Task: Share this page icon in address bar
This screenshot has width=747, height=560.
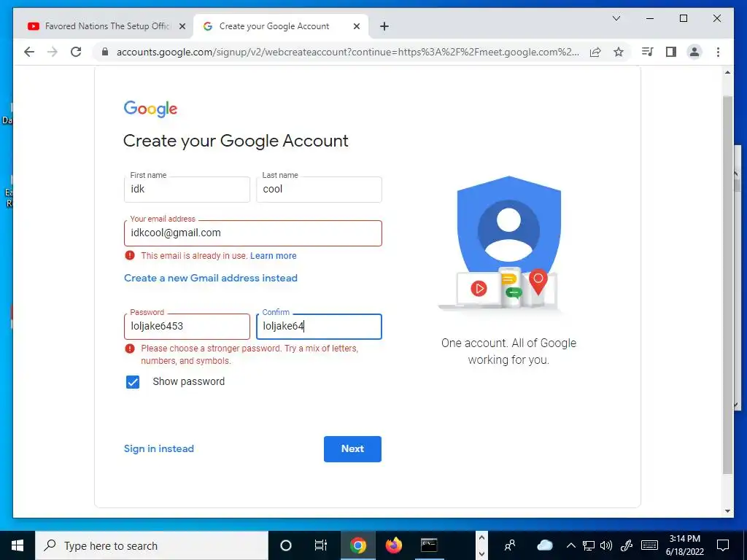Action: point(595,52)
